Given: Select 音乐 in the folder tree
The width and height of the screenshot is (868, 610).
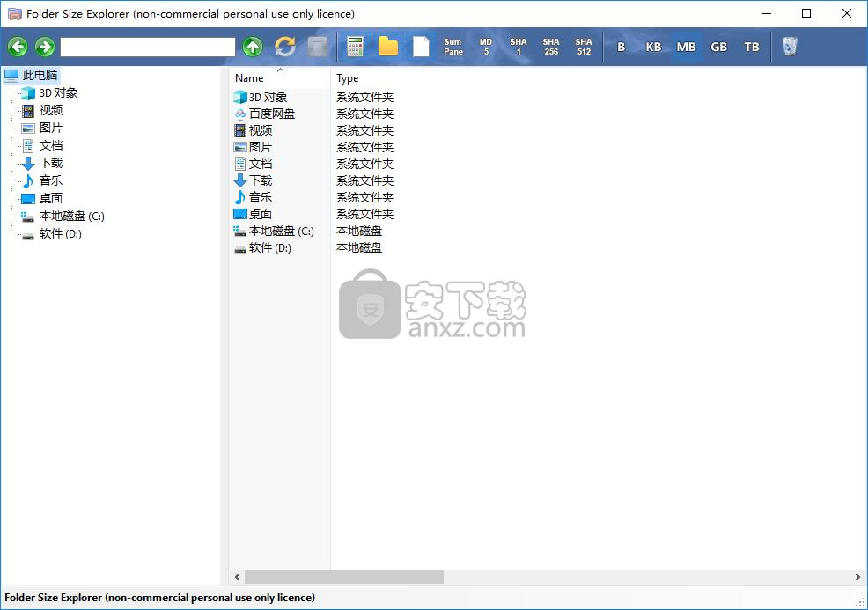Looking at the screenshot, I should point(51,180).
